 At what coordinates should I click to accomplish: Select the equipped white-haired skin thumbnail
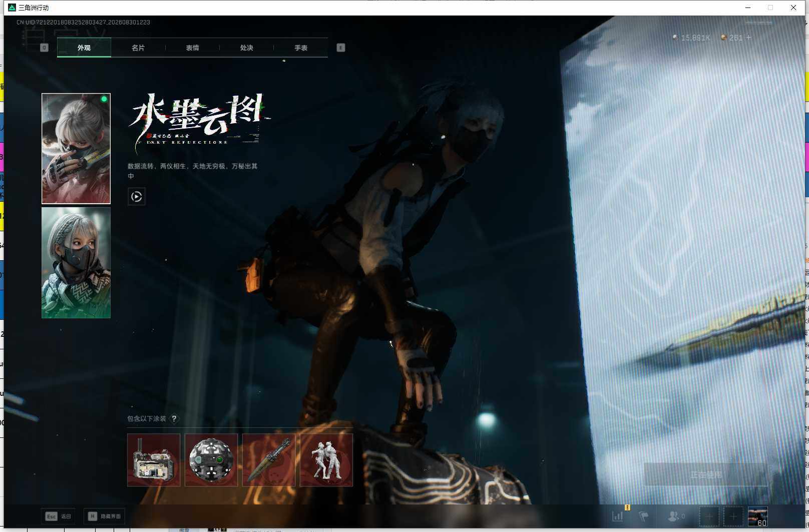point(76,149)
